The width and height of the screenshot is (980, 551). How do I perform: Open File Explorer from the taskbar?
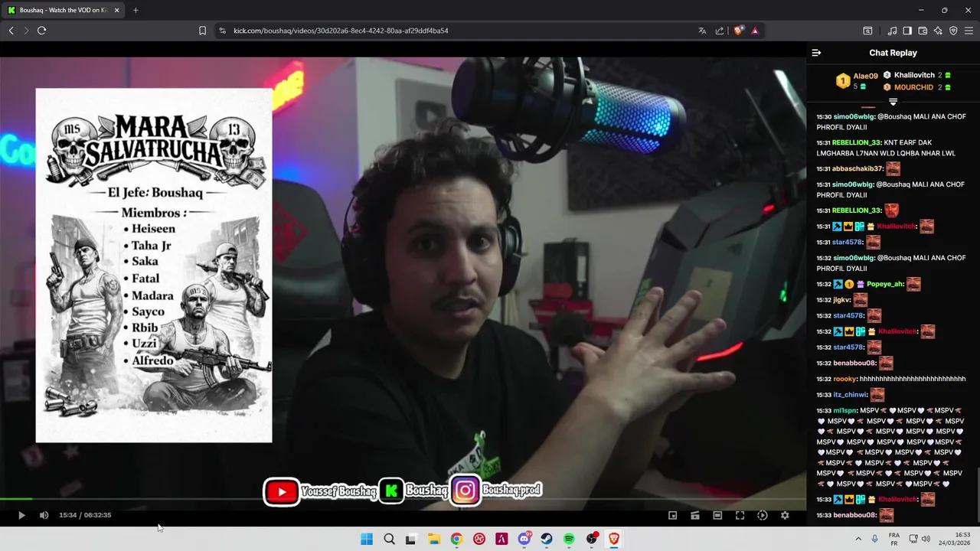tap(434, 539)
